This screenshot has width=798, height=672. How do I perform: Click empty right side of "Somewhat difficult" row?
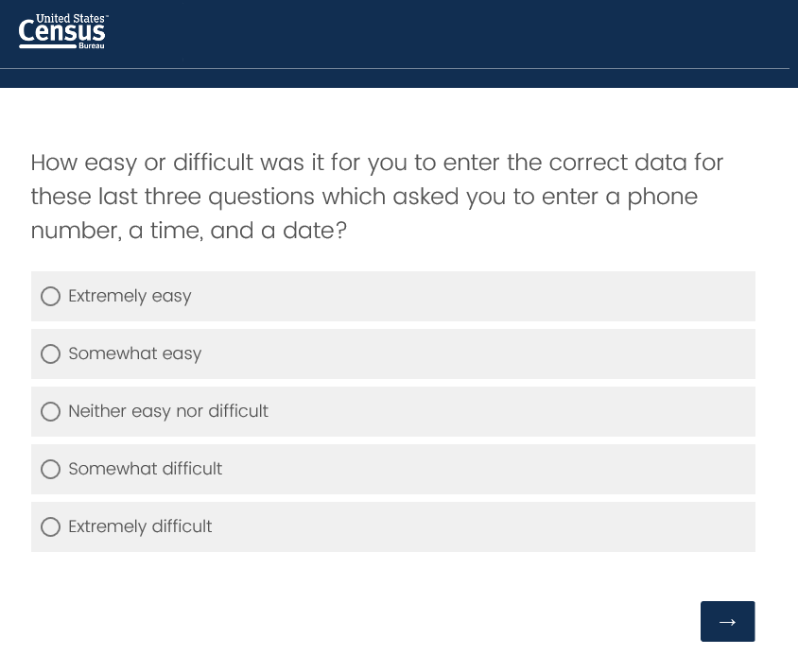567,470
